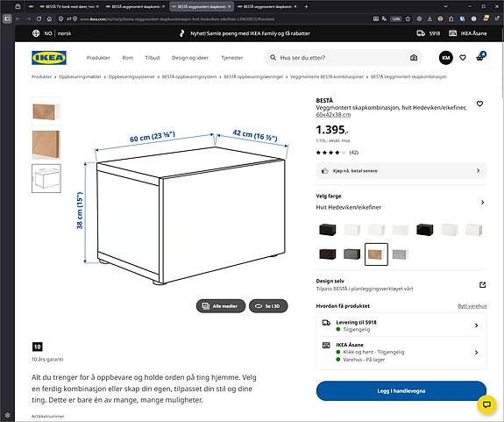504x422 pixels.
Task: Open visual search camera icon in search bar
Action: [414, 58]
